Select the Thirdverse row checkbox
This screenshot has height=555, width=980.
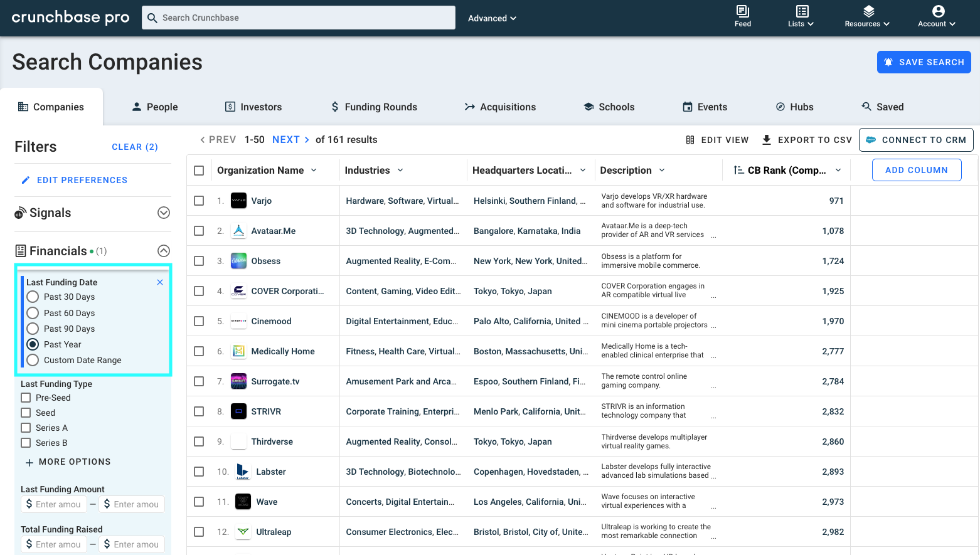(x=199, y=441)
